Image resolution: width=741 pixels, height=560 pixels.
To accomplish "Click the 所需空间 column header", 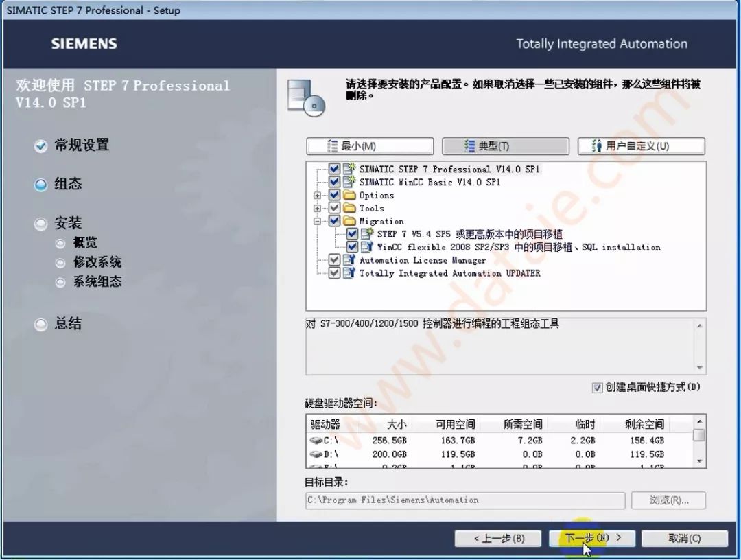I will coord(523,424).
